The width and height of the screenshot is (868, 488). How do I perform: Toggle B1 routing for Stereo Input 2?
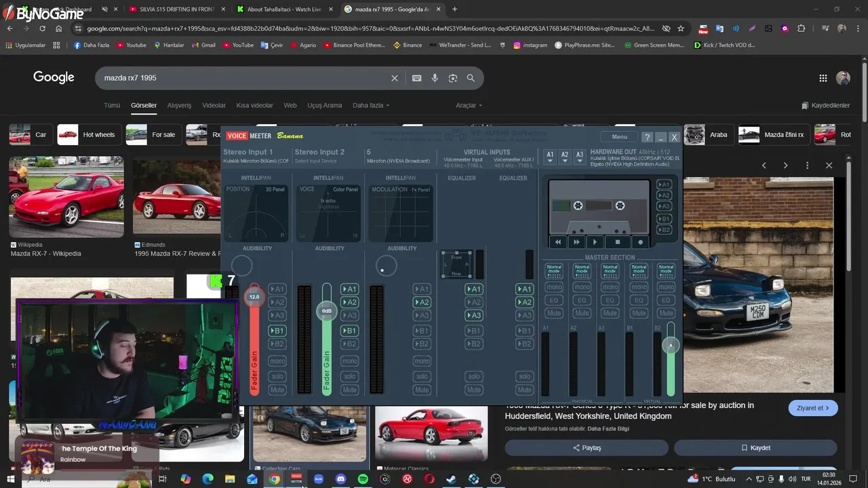[349, 331]
